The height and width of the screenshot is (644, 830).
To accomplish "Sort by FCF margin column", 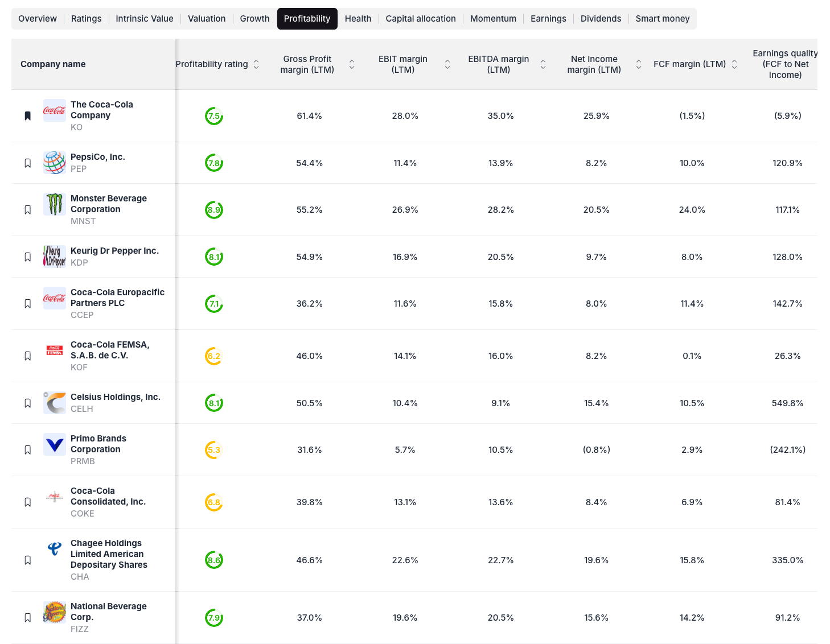I will 734,64.
